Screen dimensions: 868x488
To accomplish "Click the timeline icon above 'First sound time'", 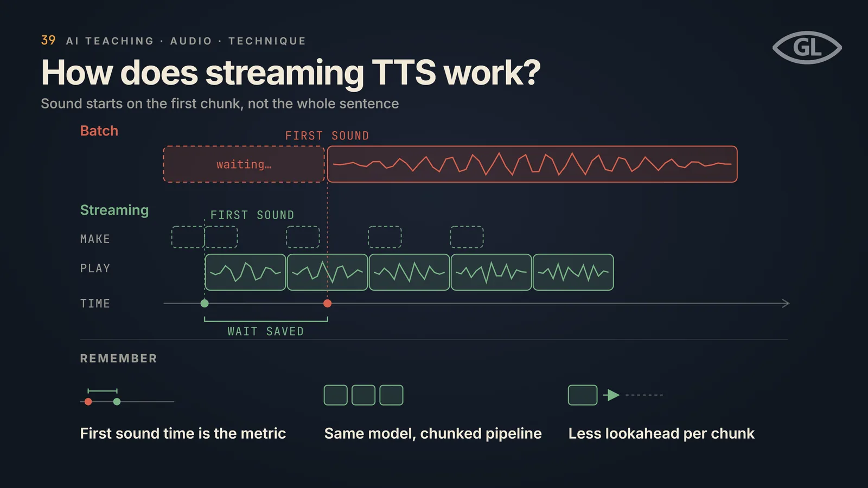I will pos(127,397).
